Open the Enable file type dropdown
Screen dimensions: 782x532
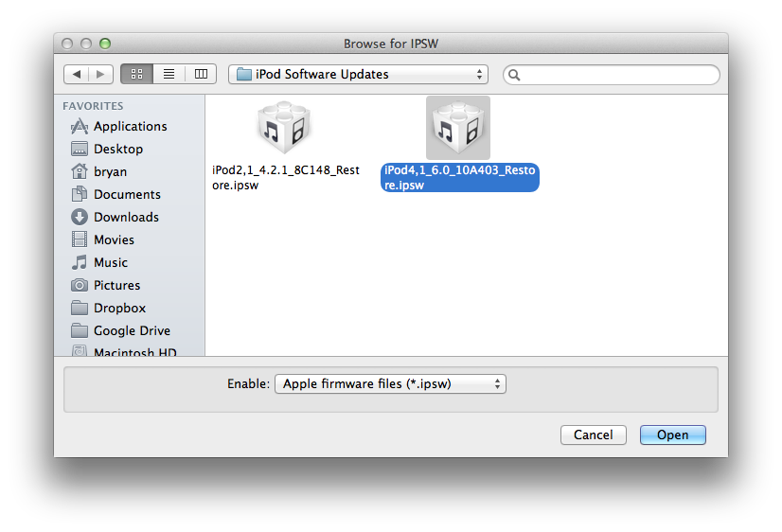tap(390, 384)
